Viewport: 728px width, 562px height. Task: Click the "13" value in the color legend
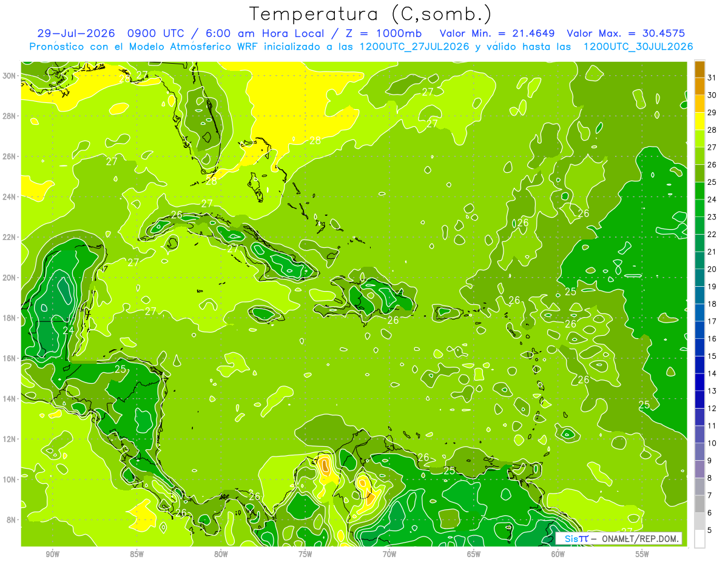point(712,390)
